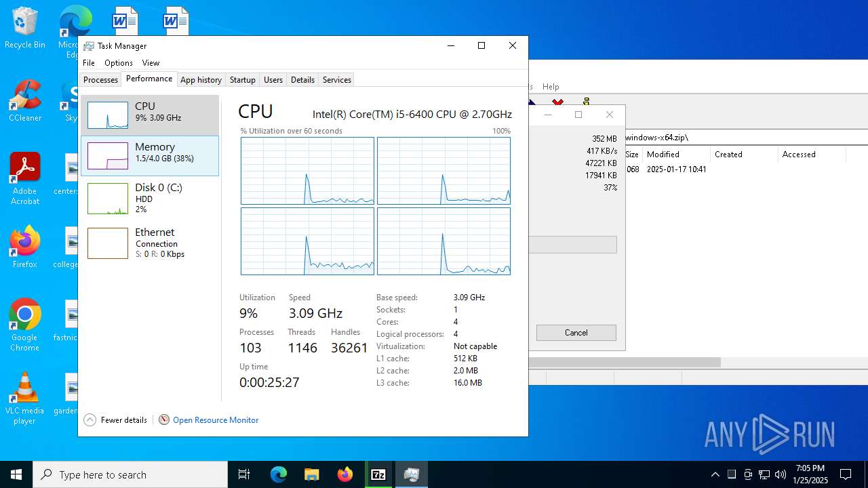Screen dimensions: 868x488
Task: Click the Virtualization 'Not capable' value
Action: [x=475, y=346]
